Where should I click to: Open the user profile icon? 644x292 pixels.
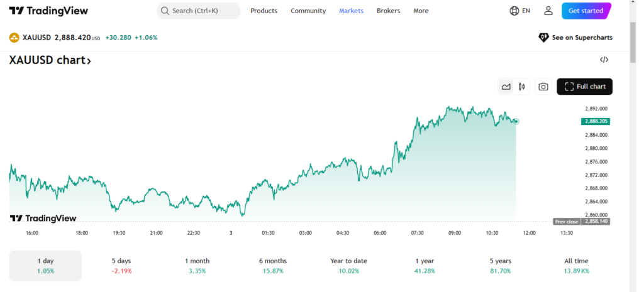[x=548, y=11]
